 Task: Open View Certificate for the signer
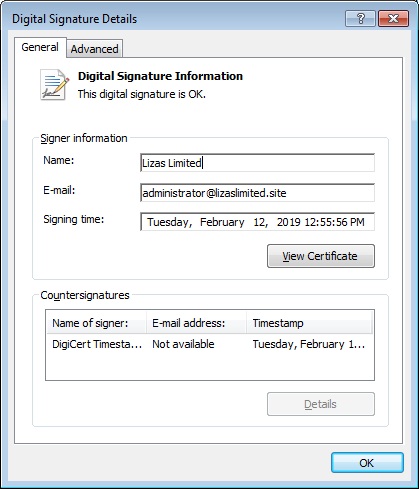point(321,256)
